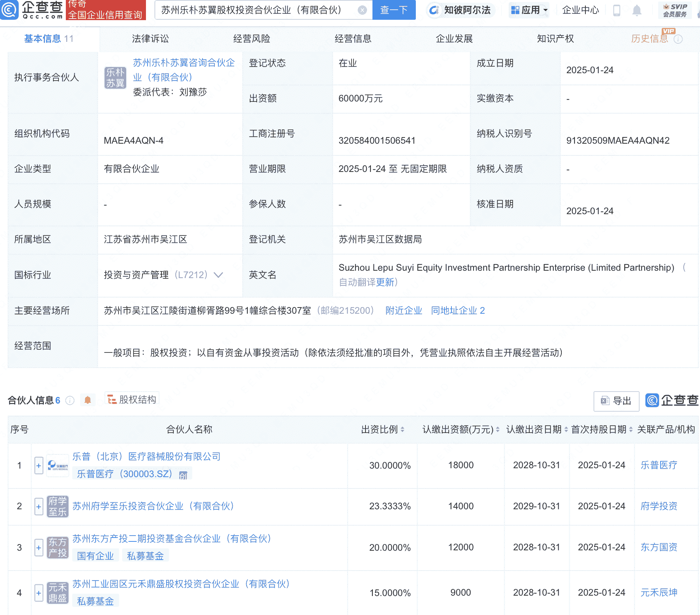
Task: Expand the 国标行业 L7212 industry details
Action: [218, 275]
